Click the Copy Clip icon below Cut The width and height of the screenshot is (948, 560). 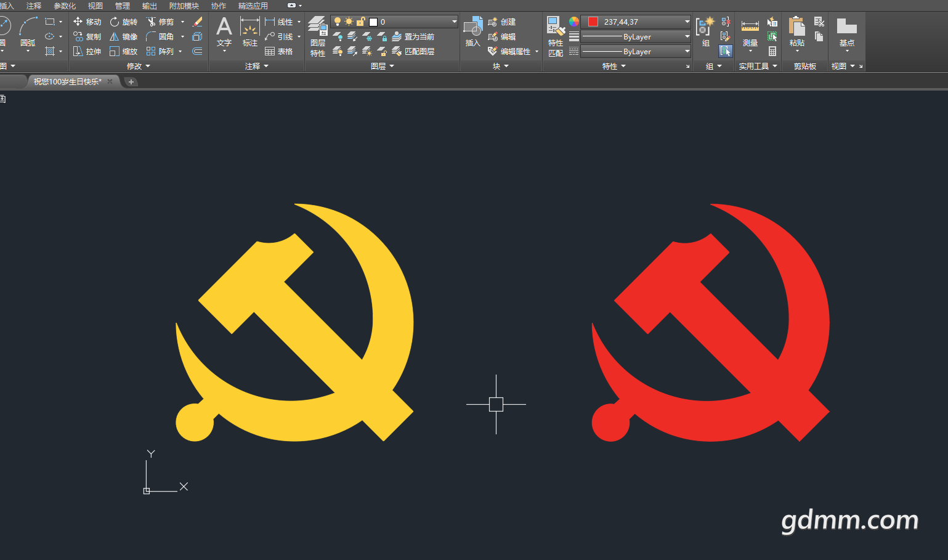click(x=819, y=36)
